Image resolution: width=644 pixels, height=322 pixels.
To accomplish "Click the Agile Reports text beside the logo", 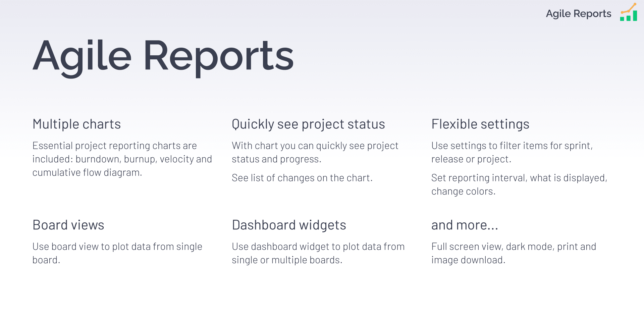I will point(579,14).
